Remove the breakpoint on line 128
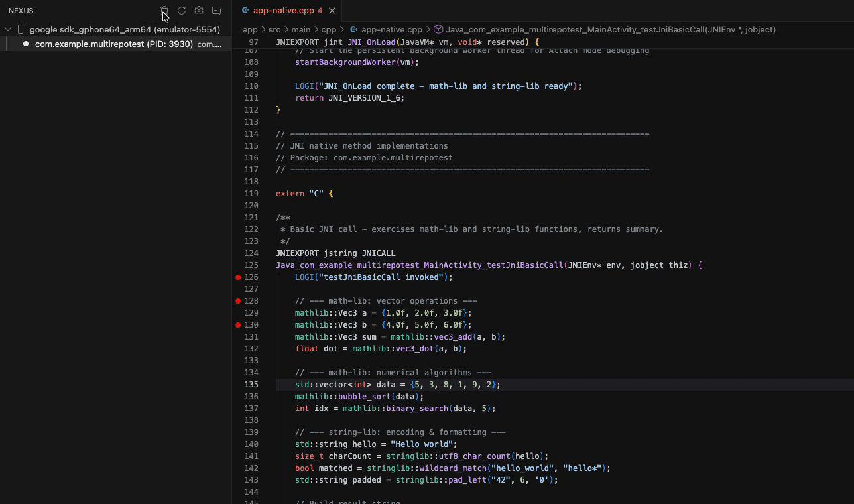The image size is (854, 504). [x=239, y=301]
